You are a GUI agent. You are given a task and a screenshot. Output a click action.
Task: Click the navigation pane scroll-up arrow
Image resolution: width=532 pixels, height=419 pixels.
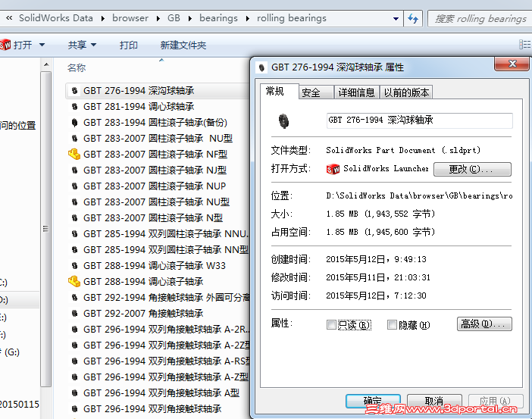tap(46, 64)
